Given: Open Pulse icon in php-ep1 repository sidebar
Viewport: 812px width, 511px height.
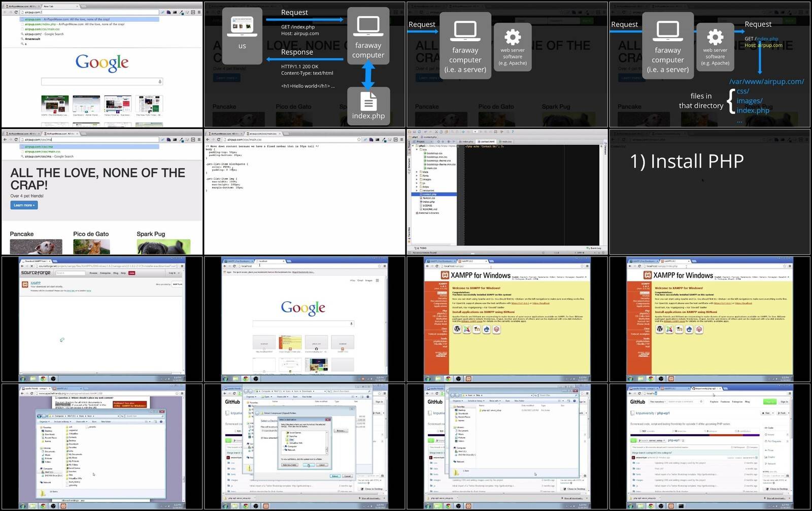Looking at the screenshot, I should pos(766,450).
